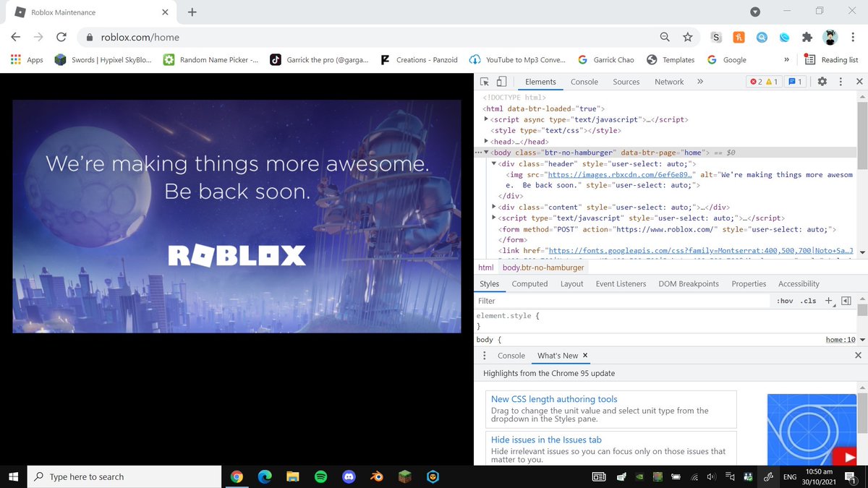Open the Chrome three-dot menu
868x488 pixels.
tap(853, 37)
